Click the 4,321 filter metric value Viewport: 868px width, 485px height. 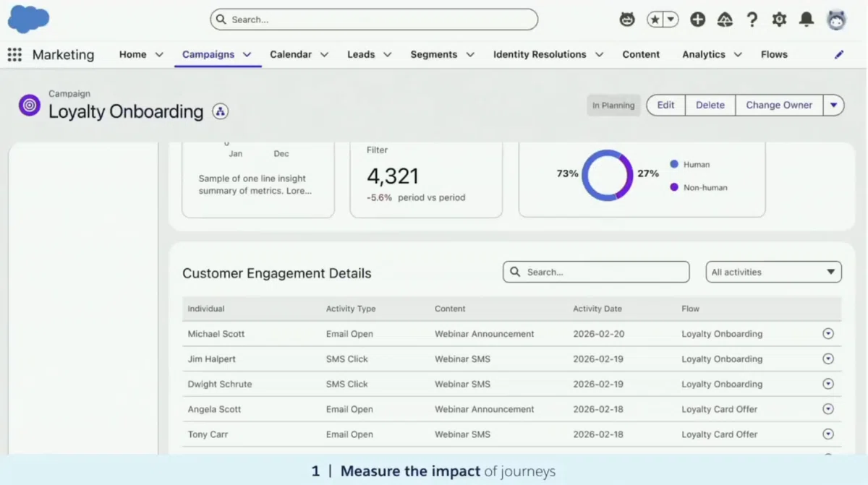pyautogui.click(x=393, y=176)
